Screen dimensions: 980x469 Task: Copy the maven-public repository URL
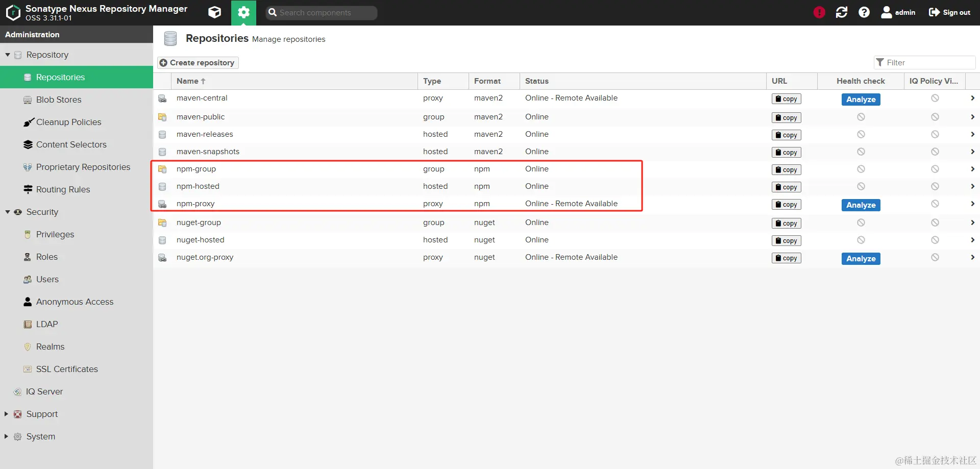[786, 118]
